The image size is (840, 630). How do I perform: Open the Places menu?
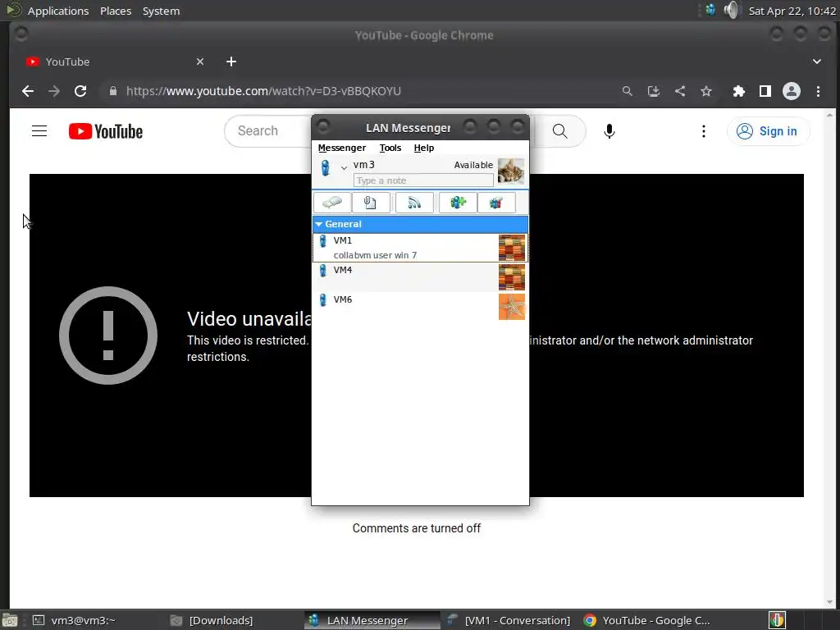116,11
